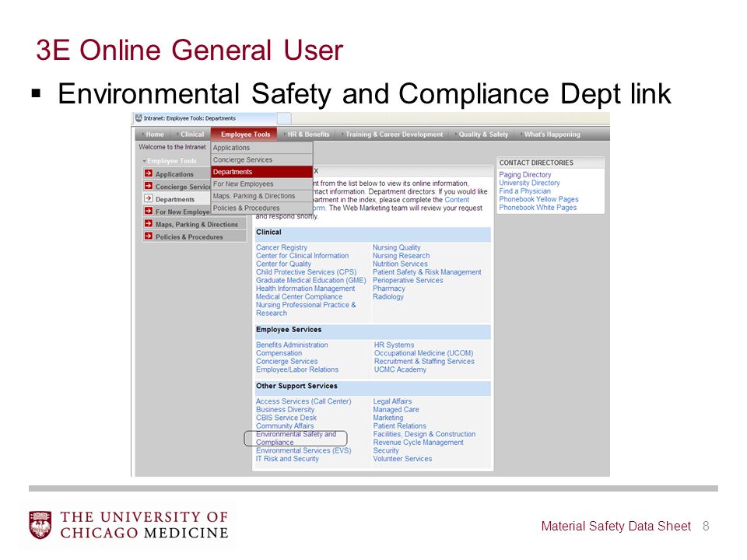Open Access Services (Call Center) link
This screenshot has width=747, height=560.
click(x=303, y=401)
